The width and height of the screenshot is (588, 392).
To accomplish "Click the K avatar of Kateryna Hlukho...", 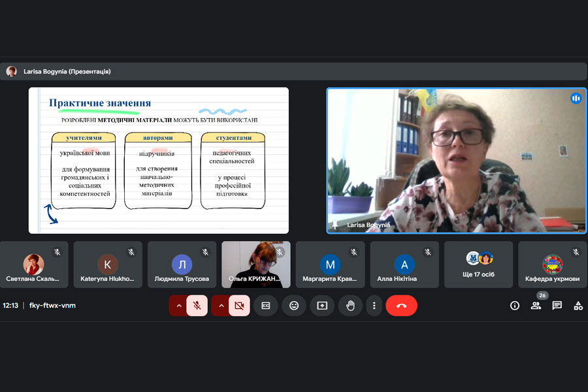I will [x=108, y=265].
